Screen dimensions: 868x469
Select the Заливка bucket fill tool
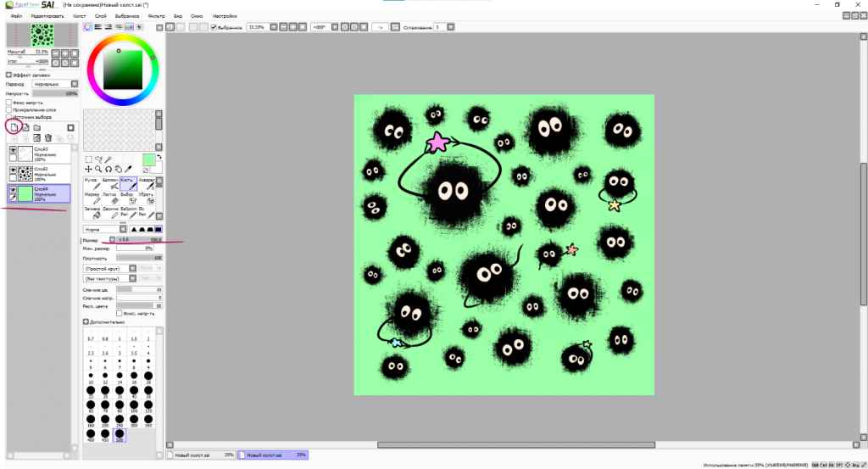pyautogui.click(x=92, y=213)
